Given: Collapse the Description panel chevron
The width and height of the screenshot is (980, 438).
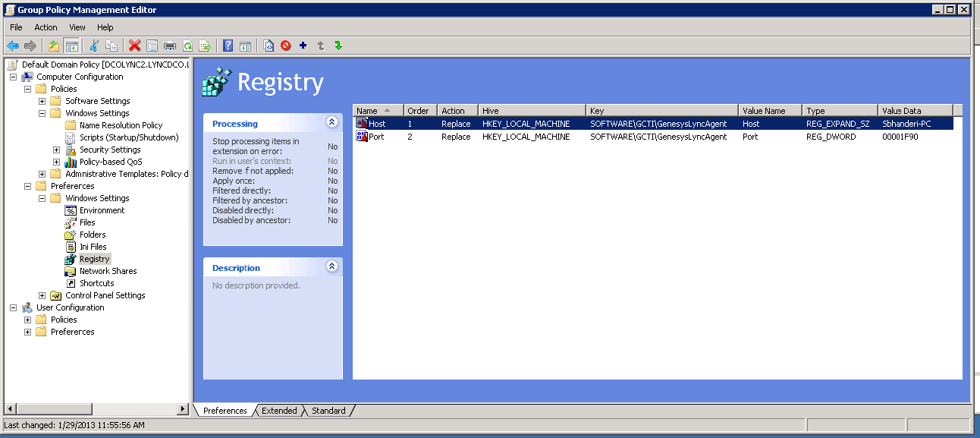Looking at the screenshot, I should pos(331,266).
